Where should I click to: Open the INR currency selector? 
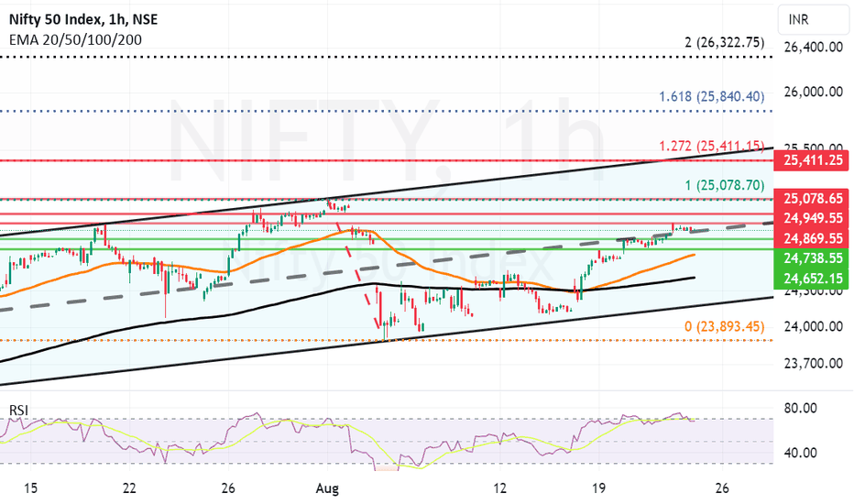point(813,19)
